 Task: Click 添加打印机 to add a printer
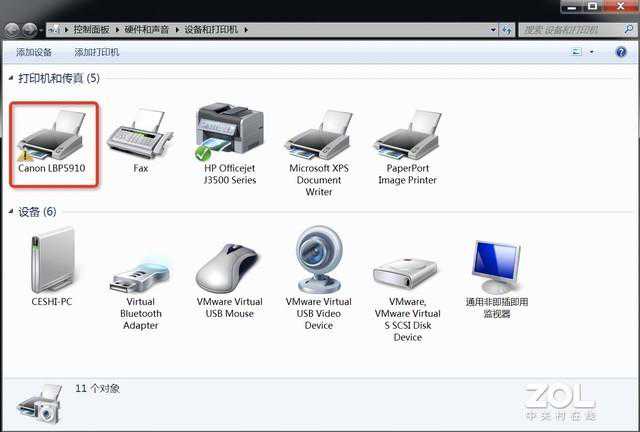click(97, 52)
